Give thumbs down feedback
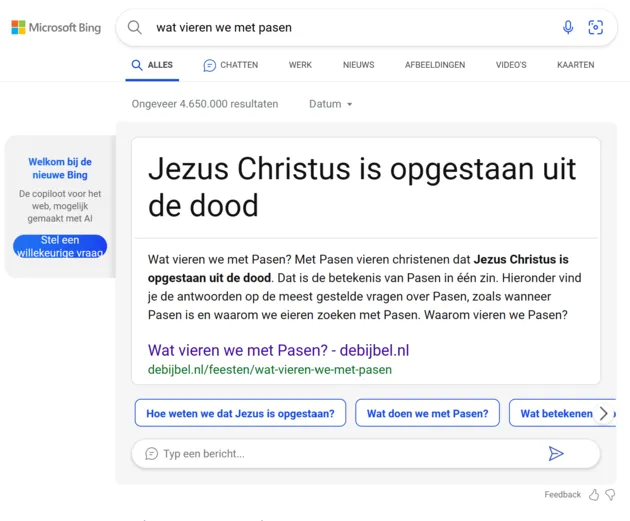630x521 pixels. point(610,495)
